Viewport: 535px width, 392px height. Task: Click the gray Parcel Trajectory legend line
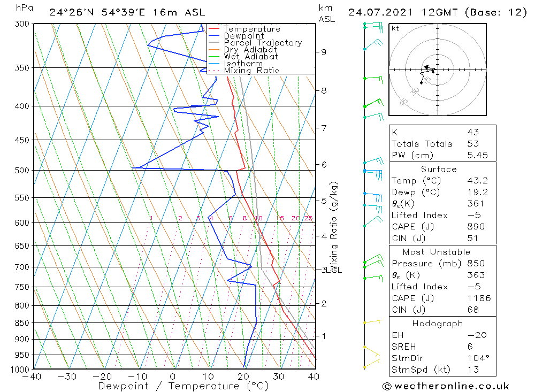click(213, 43)
